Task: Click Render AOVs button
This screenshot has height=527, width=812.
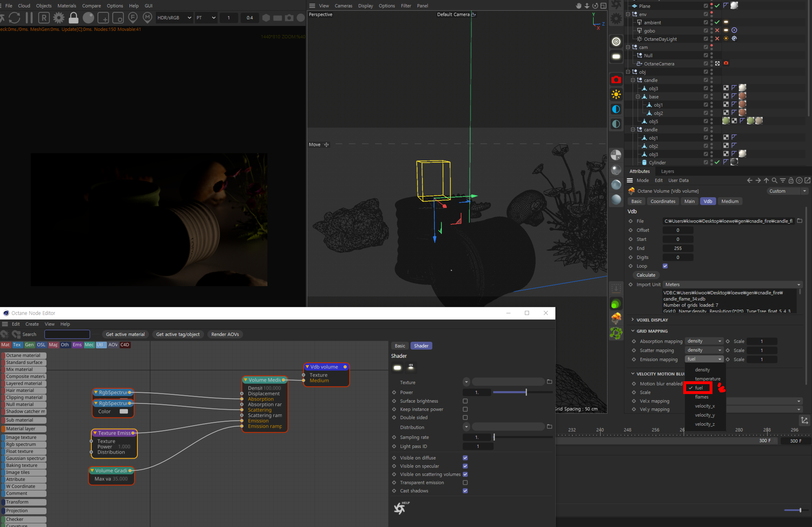Action: coord(225,334)
